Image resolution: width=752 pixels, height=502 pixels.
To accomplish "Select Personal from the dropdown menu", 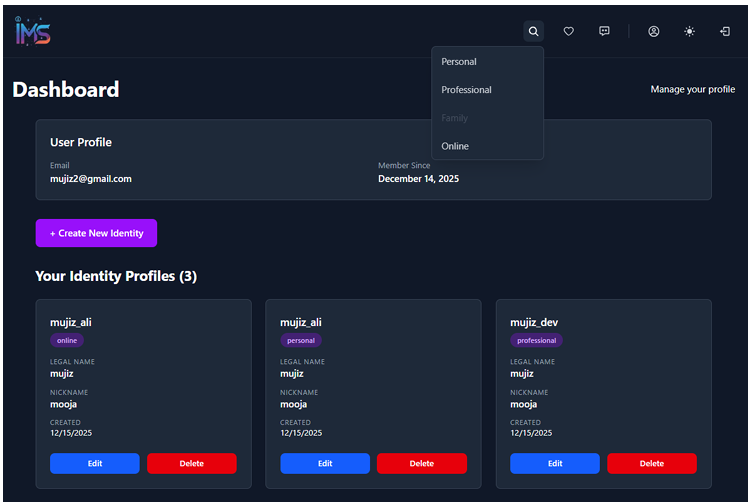I will point(459,62).
